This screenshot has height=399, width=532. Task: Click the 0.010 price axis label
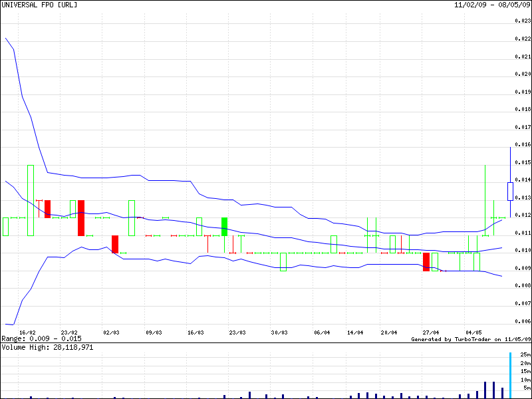(x=522, y=251)
